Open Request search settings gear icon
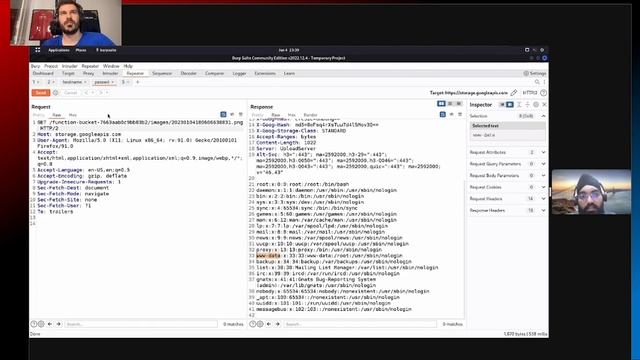 pos(41,324)
